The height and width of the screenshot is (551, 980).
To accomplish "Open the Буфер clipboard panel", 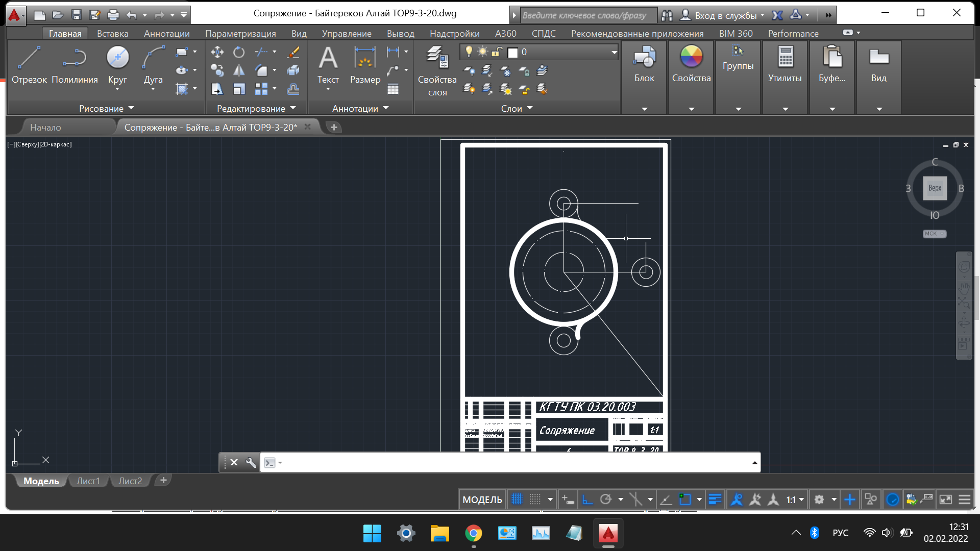I will 832,64.
